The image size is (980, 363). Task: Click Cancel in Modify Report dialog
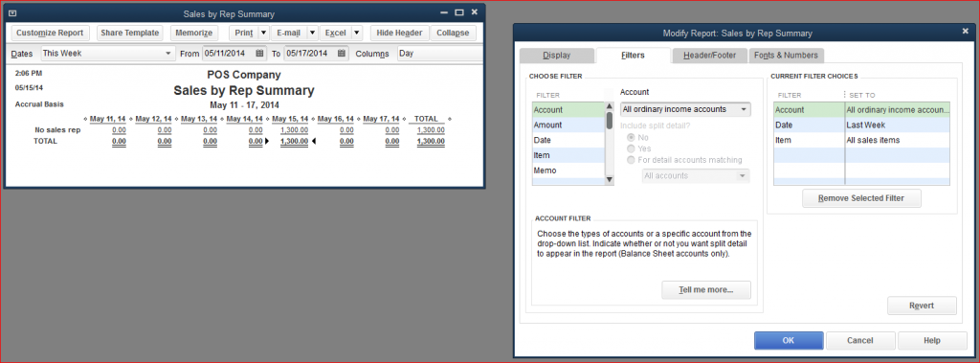coord(860,341)
